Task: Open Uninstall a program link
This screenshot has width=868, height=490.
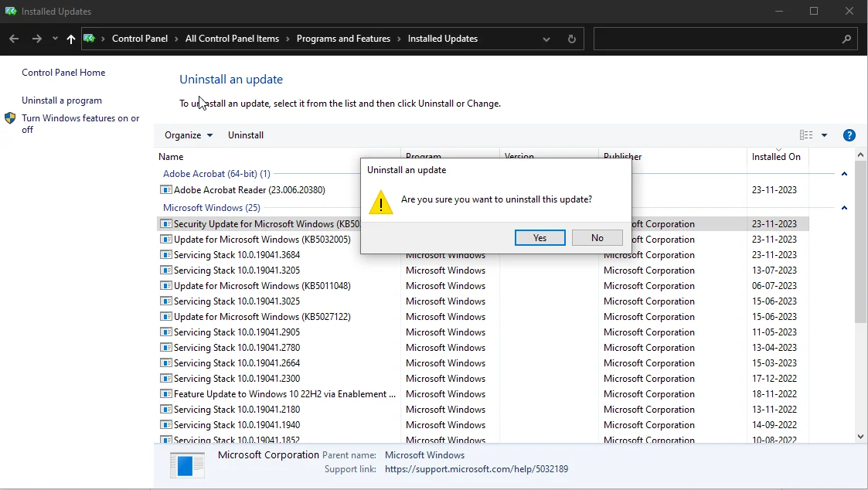Action: [x=61, y=100]
